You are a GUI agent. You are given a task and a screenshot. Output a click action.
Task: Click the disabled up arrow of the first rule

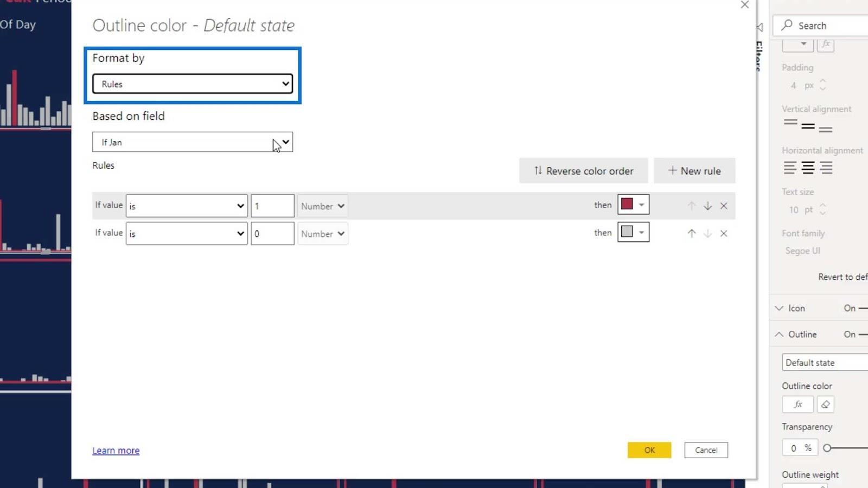tap(691, 206)
